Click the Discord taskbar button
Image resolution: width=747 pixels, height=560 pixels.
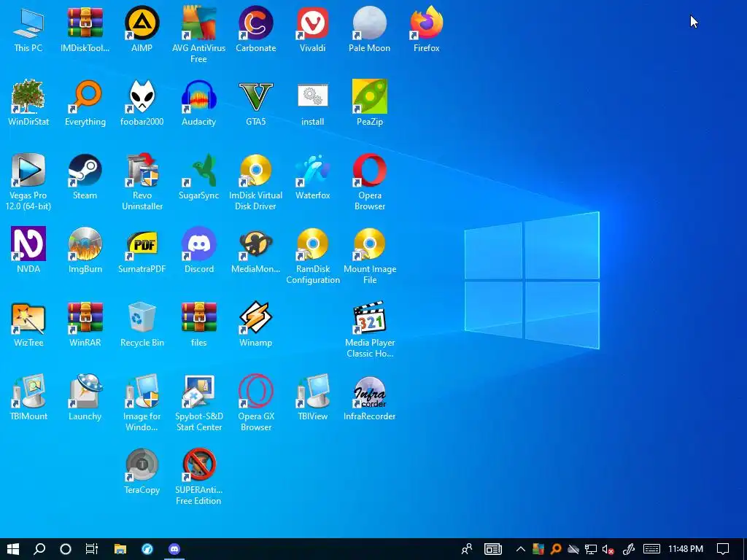pos(174,549)
